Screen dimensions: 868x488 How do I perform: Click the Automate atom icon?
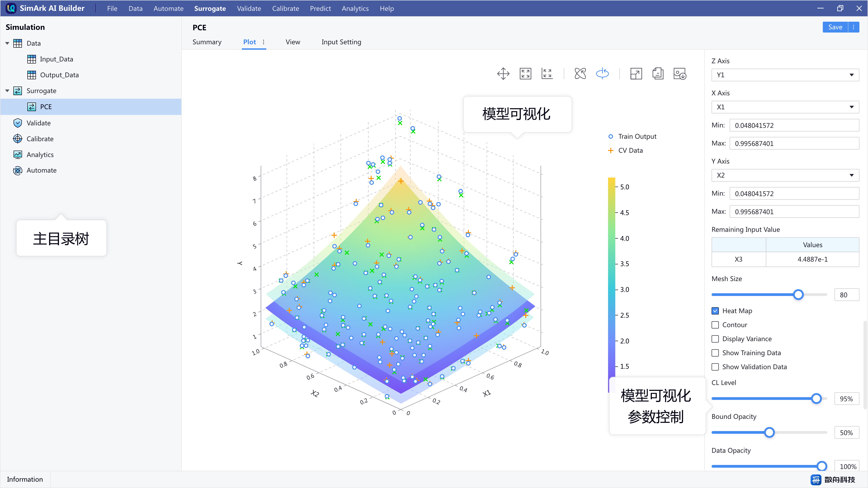click(18, 170)
